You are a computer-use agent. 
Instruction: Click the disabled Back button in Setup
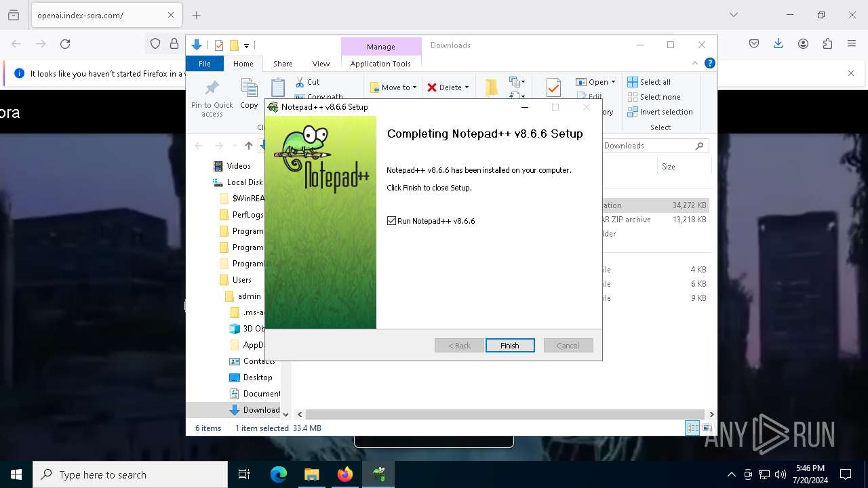[459, 346]
